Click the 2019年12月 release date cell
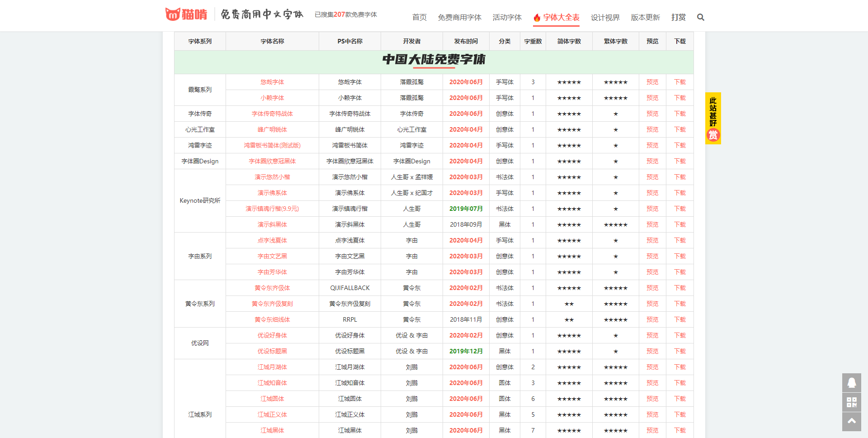This screenshot has width=868, height=438. pyautogui.click(x=466, y=351)
